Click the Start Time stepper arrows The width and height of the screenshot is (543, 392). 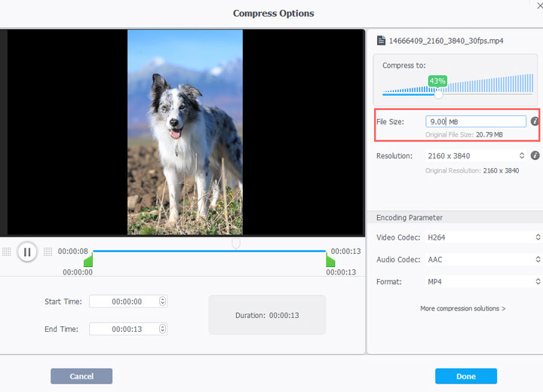click(x=162, y=302)
